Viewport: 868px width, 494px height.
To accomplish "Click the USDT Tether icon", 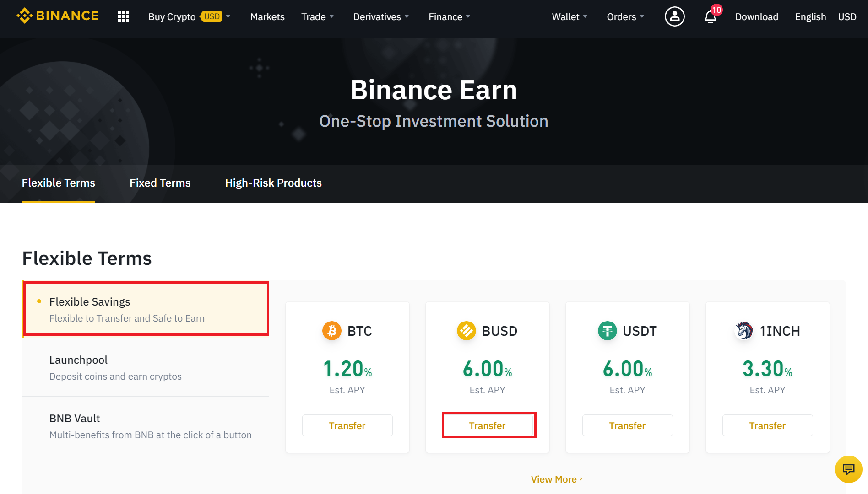I will pyautogui.click(x=608, y=331).
